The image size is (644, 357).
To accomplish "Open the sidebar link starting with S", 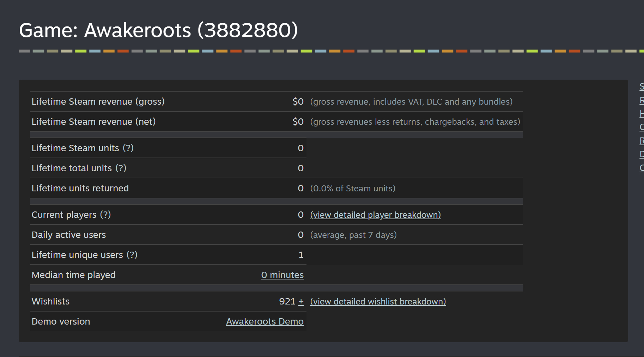I will click(642, 87).
